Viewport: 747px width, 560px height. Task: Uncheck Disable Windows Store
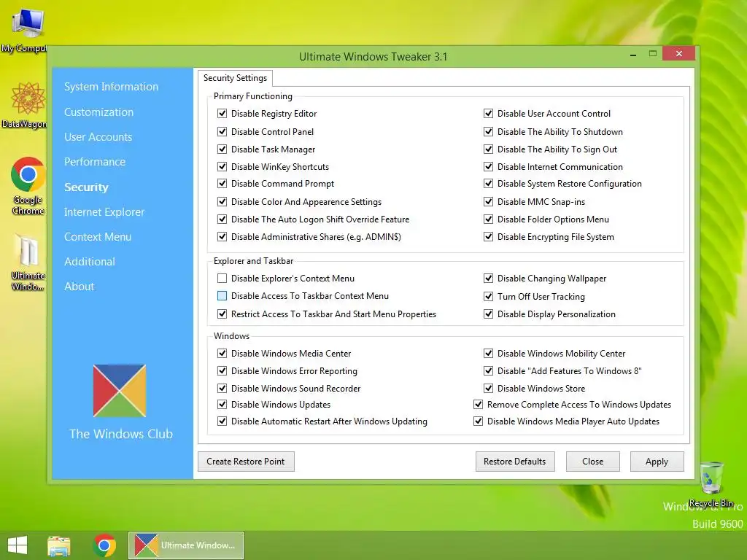(488, 388)
